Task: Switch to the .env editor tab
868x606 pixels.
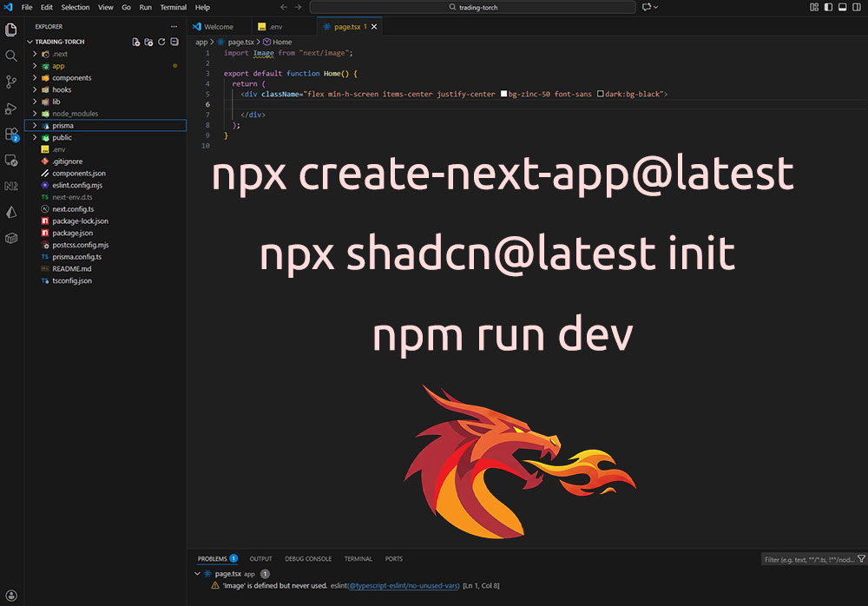Action: [x=275, y=27]
